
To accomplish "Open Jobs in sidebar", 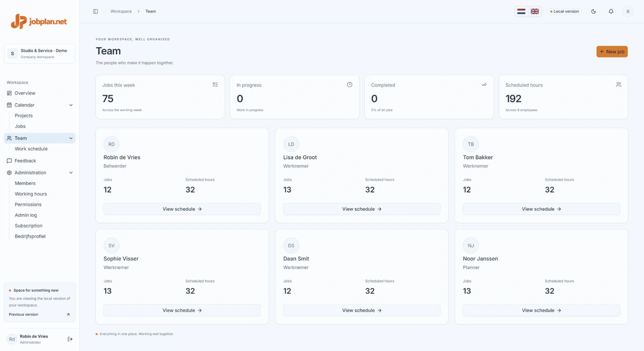I will point(20,126).
